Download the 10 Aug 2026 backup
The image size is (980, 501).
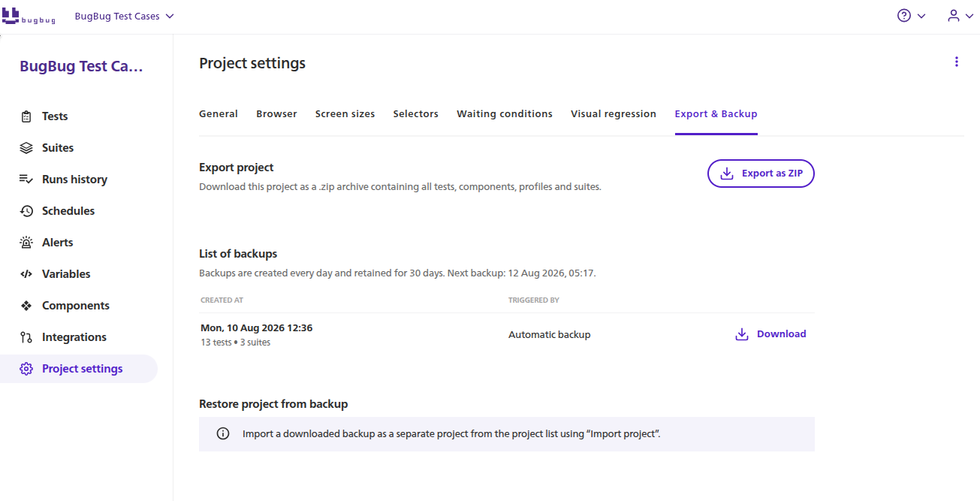[770, 334]
